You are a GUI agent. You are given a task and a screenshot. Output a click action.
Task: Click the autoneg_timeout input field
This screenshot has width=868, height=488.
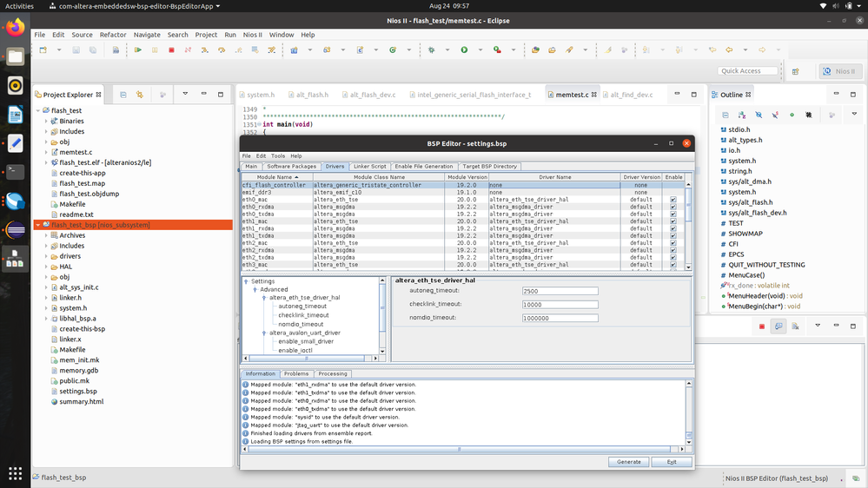(x=560, y=291)
